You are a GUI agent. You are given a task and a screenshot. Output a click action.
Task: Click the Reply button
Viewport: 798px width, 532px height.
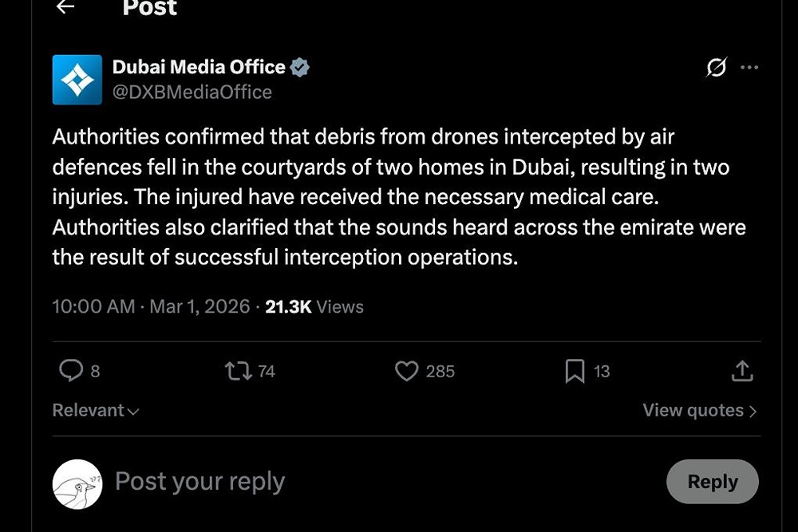click(712, 482)
